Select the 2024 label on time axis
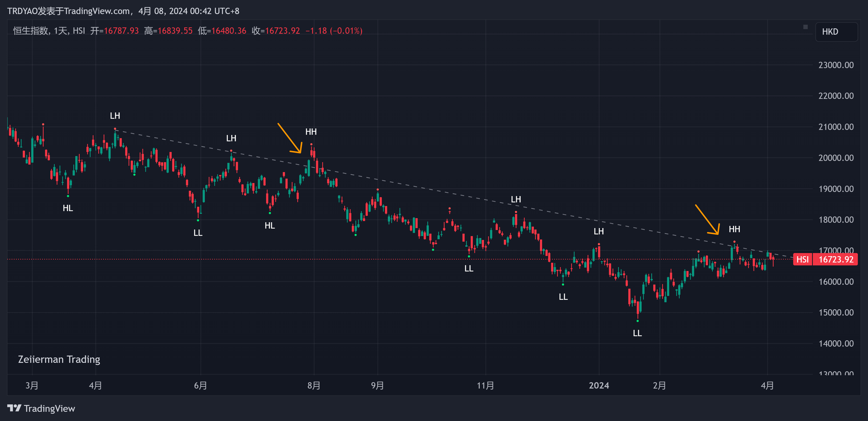Screen dimensions: 868x421 point(599,386)
